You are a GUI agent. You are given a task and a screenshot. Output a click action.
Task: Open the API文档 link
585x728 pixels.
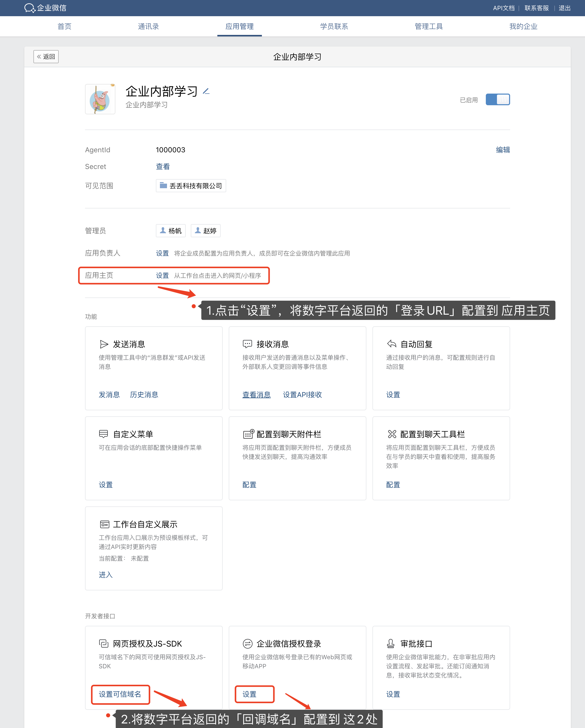[504, 8]
